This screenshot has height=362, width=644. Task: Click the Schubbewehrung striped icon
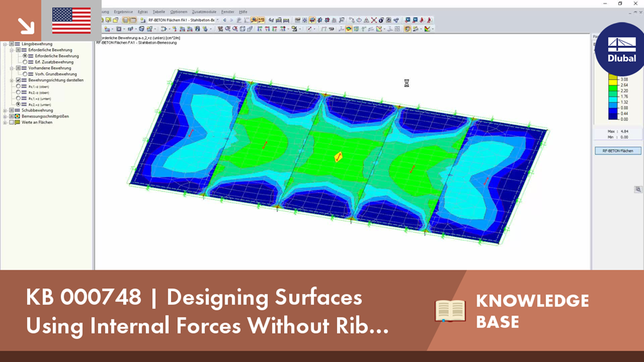pos(17,111)
